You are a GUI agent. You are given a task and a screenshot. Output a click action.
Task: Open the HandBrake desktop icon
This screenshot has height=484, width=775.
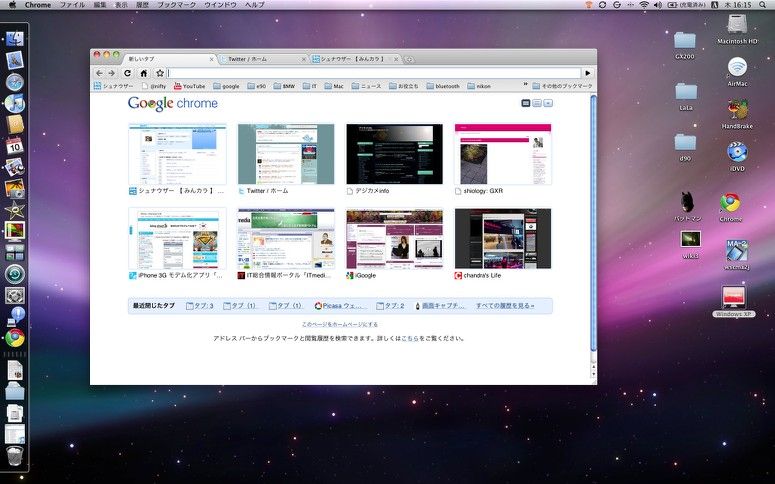click(x=737, y=114)
